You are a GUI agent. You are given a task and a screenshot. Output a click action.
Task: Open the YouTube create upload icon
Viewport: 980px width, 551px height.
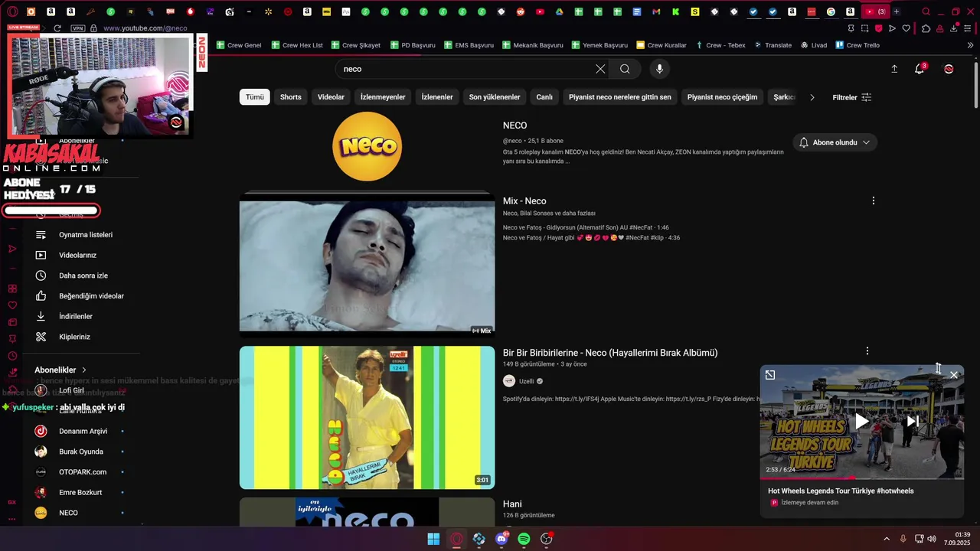[894, 69]
